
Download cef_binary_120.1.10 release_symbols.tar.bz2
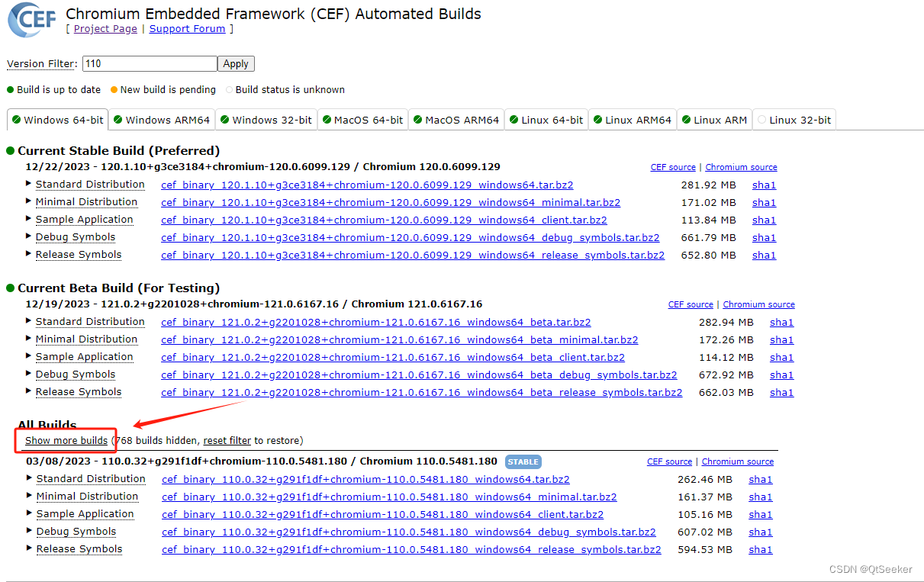(413, 256)
